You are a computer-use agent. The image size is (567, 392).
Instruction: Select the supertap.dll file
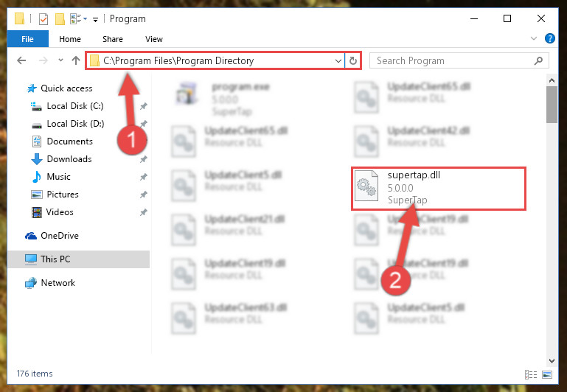438,188
